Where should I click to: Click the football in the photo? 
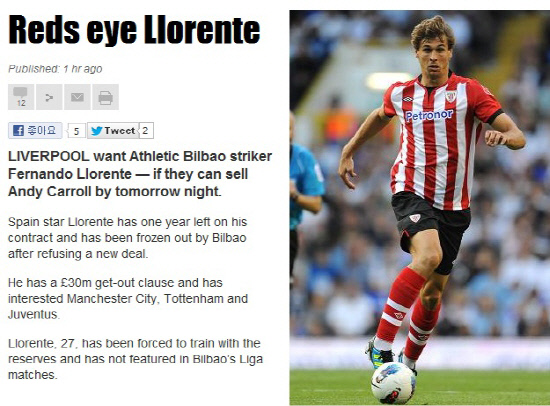pyautogui.click(x=394, y=383)
